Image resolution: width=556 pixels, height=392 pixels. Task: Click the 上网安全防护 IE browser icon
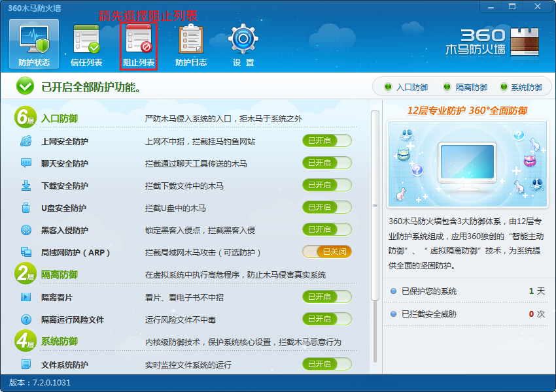coord(26,141)
